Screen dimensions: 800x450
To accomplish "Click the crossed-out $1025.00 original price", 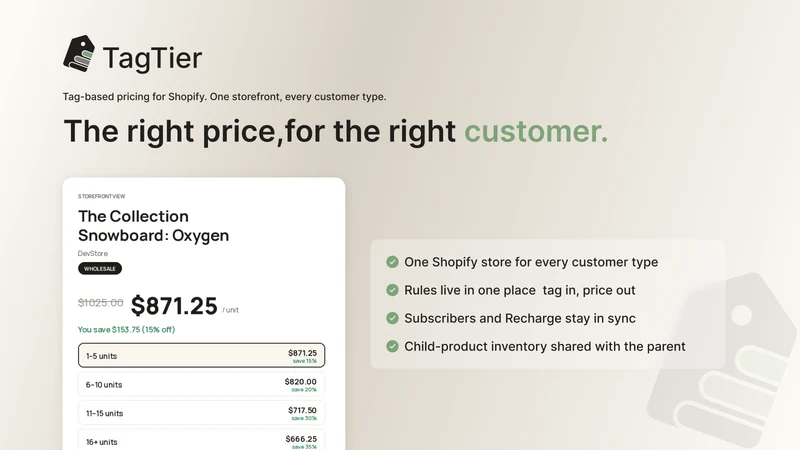I will [x=101, y=303].
